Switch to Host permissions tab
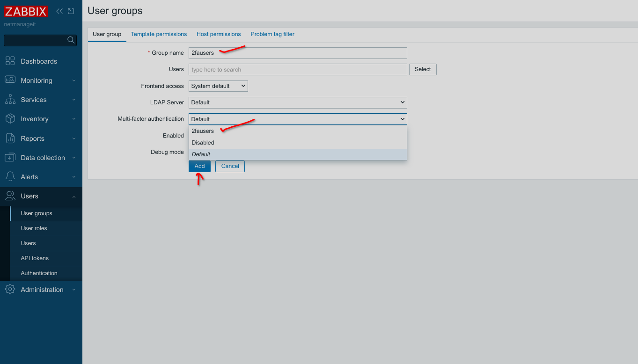Image resolution: width=638 pixels, height=364 pixels. pos(219,34)
